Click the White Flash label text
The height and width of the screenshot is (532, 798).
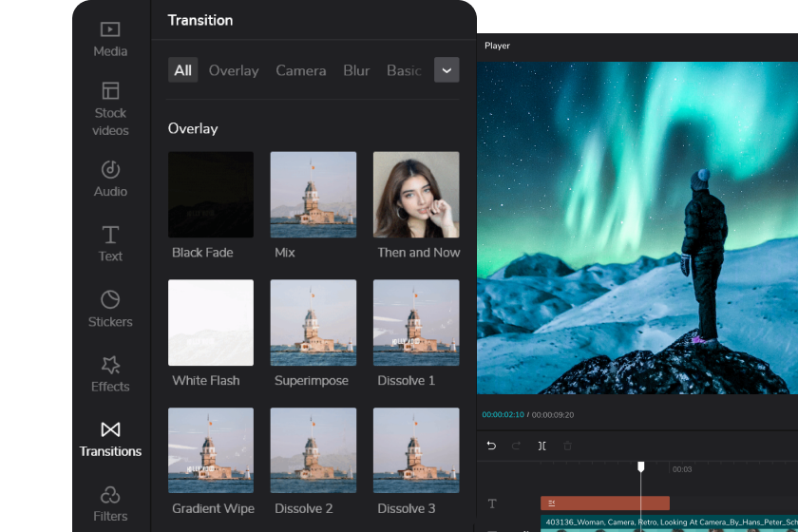[x=205, y=380]
